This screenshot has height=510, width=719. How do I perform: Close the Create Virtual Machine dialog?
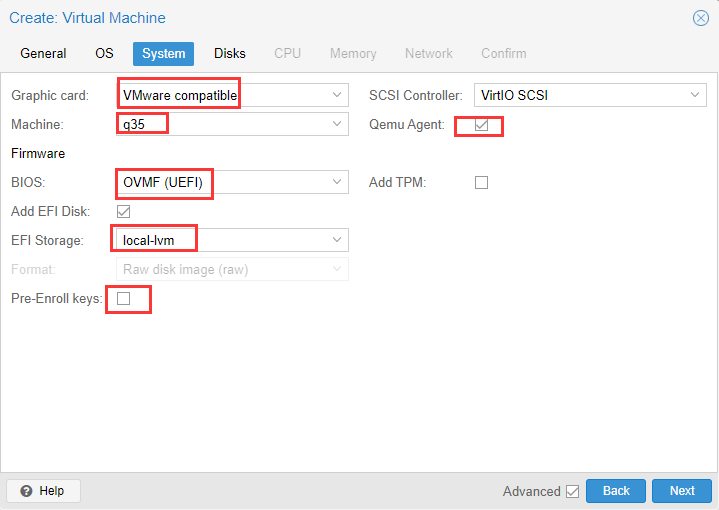click(701, 18)
